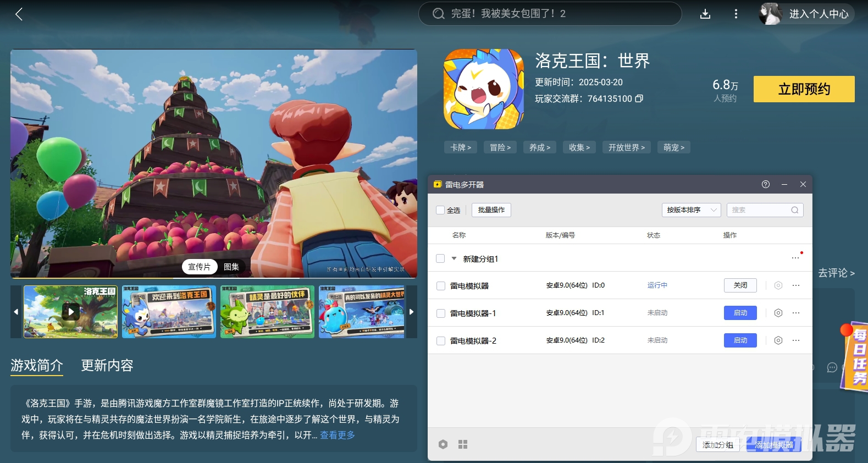Click the search magnifier icon
This screenshot has width=868, height=463.
point(438,14)
